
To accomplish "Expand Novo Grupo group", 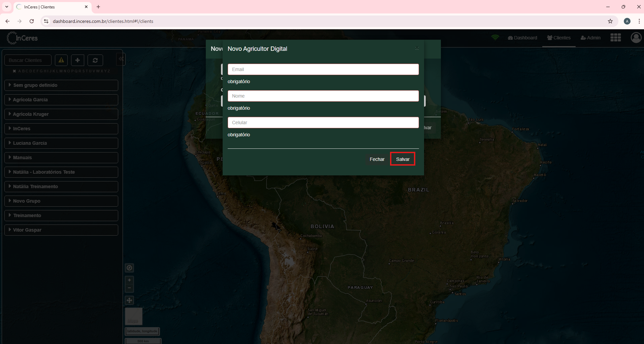I will pos(61,201).
